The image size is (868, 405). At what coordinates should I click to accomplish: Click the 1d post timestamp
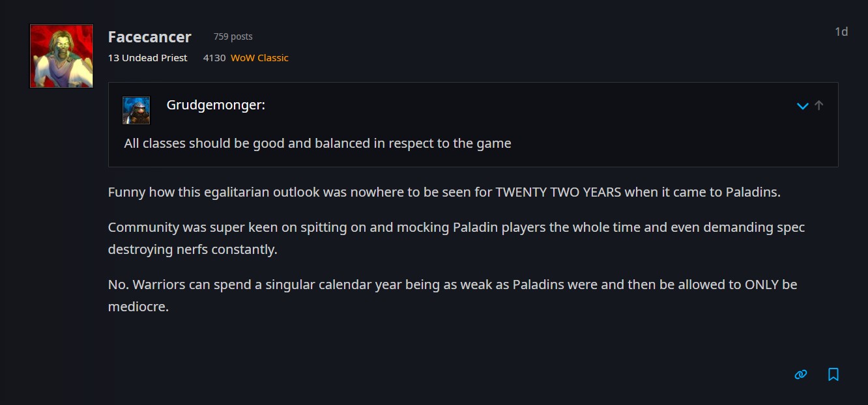pyautogui.click(x=841, y=31)
